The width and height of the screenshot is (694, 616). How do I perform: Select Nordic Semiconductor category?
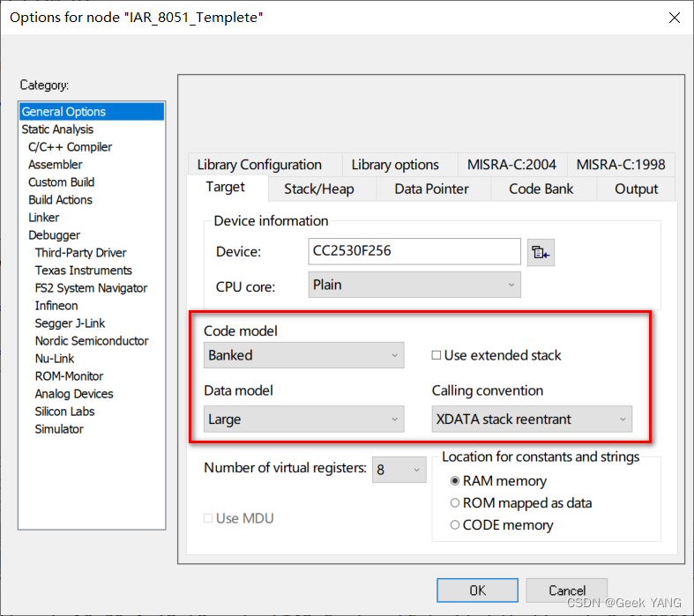(92, 341)
